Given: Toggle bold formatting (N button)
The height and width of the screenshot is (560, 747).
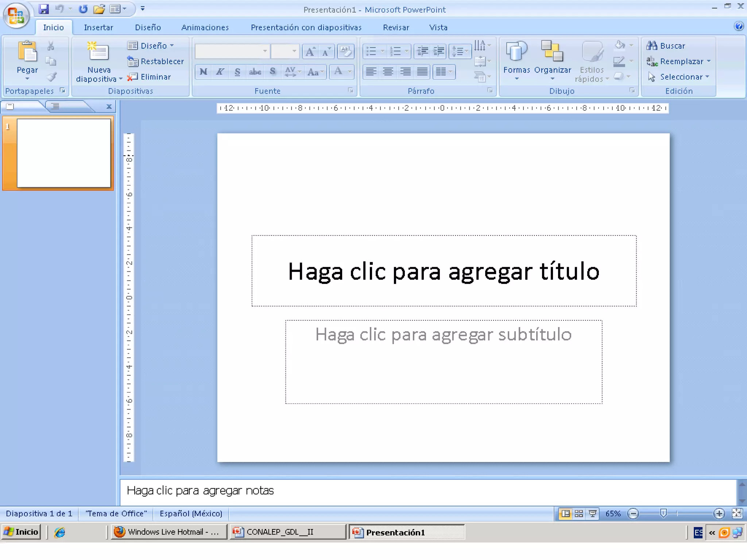Looking at the screenshot, I should (204, 72).
